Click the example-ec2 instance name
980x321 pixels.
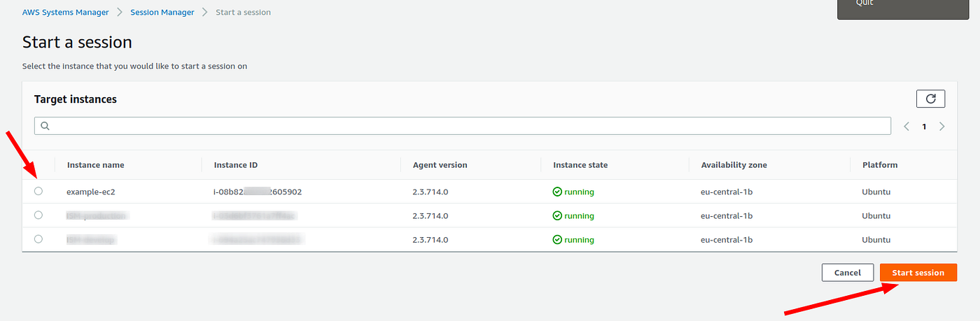tap(90, 192)
